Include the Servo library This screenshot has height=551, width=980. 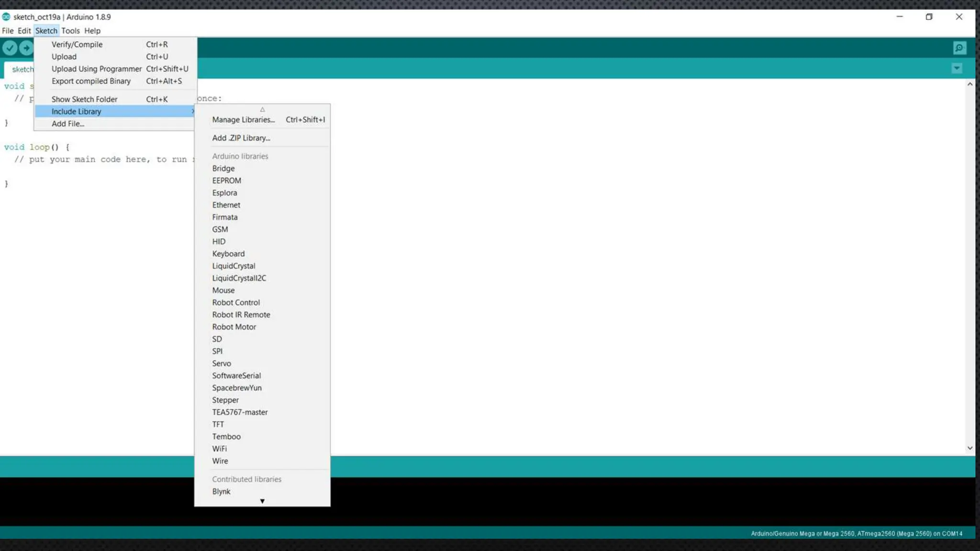coord(262,364)
